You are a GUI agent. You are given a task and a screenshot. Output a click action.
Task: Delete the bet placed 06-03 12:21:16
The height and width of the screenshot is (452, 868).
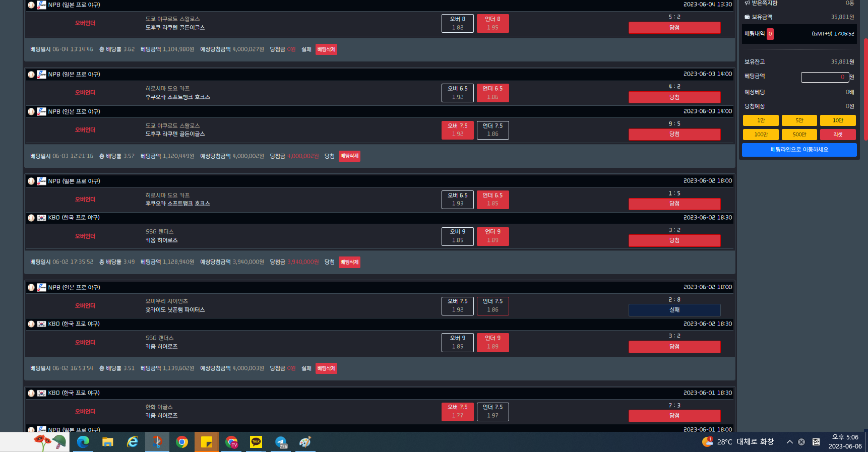pos(349,156)
